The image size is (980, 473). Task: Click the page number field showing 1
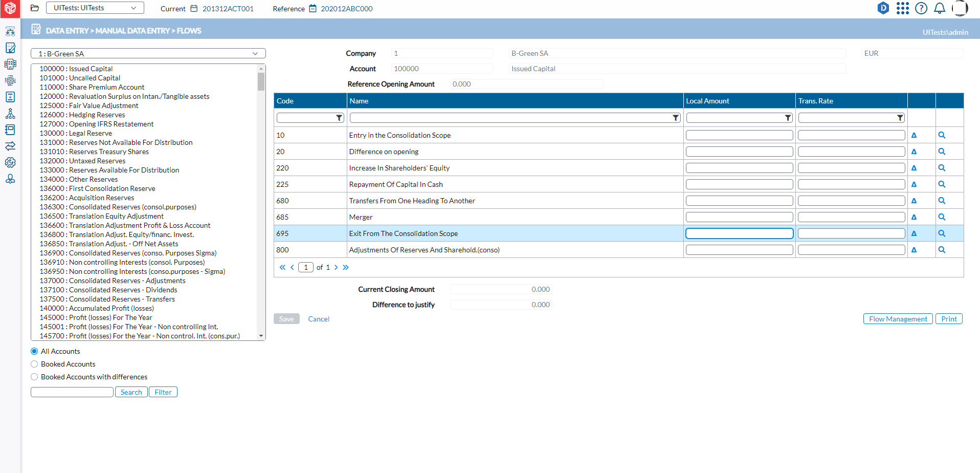pos(306,267)
